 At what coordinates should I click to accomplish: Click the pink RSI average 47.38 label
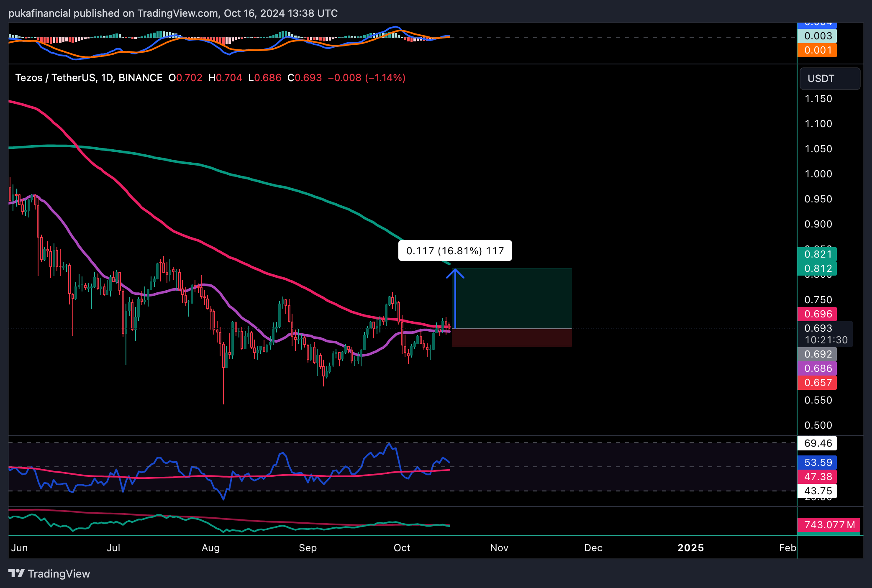click(817, 477)
